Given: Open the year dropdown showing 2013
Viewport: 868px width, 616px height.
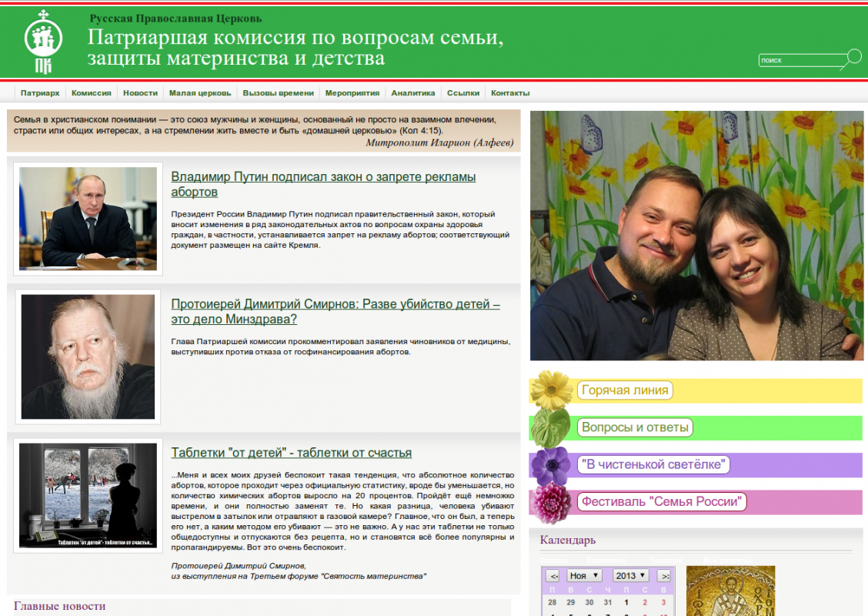Looking at the screenshot, I should click(630, 576).
